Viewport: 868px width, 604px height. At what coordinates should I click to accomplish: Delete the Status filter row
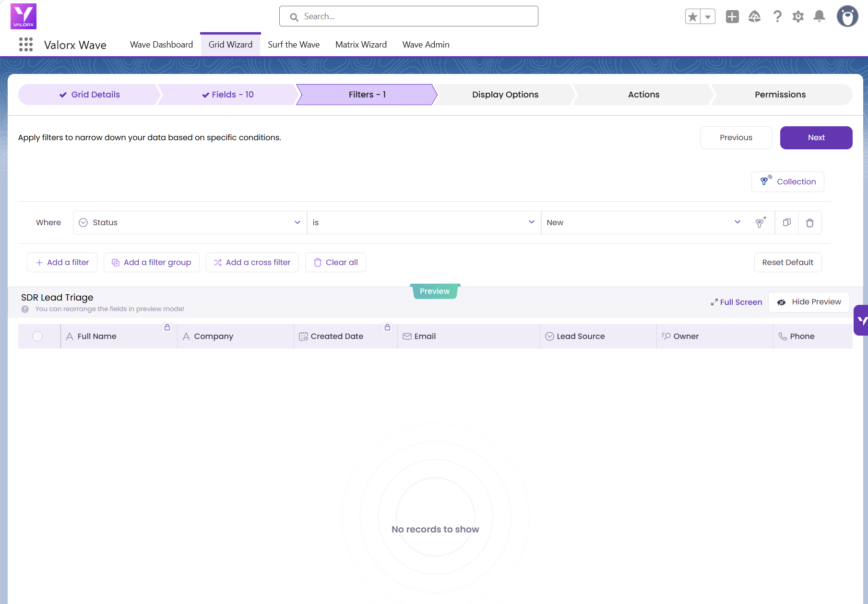[810, 222]
